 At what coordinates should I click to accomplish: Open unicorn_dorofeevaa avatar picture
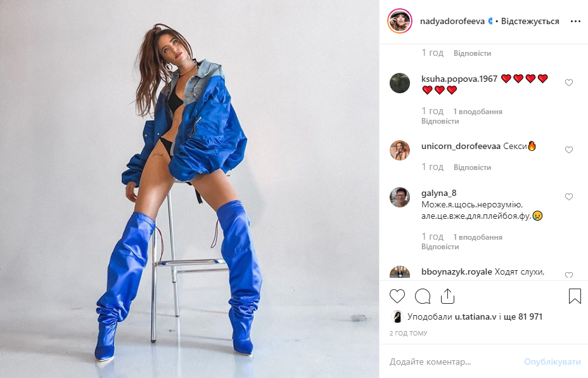coord(400,150)
